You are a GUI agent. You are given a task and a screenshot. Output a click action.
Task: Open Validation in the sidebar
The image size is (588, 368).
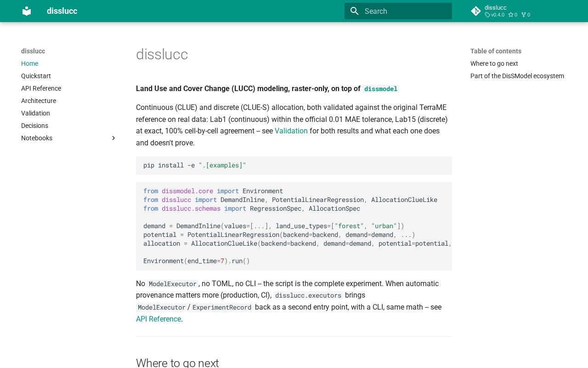[x=35, y=113]
